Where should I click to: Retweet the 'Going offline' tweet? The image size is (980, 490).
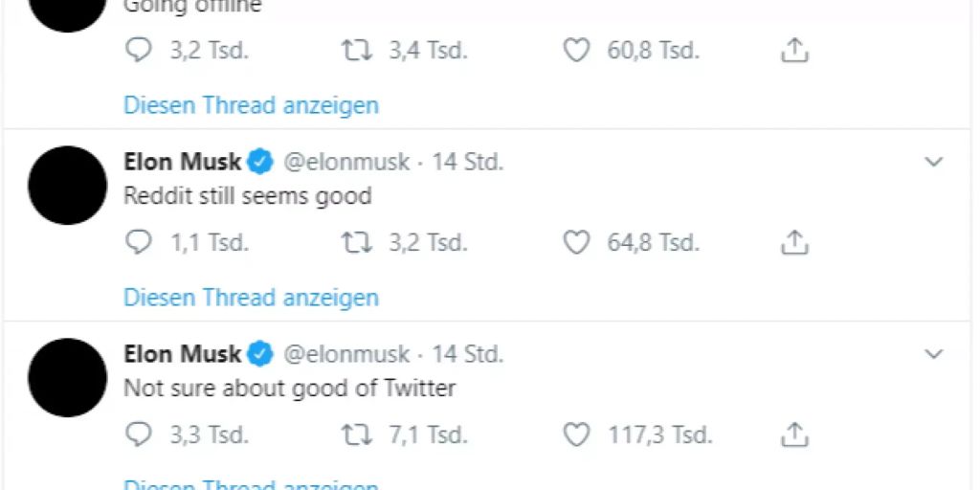pos(357,51)
